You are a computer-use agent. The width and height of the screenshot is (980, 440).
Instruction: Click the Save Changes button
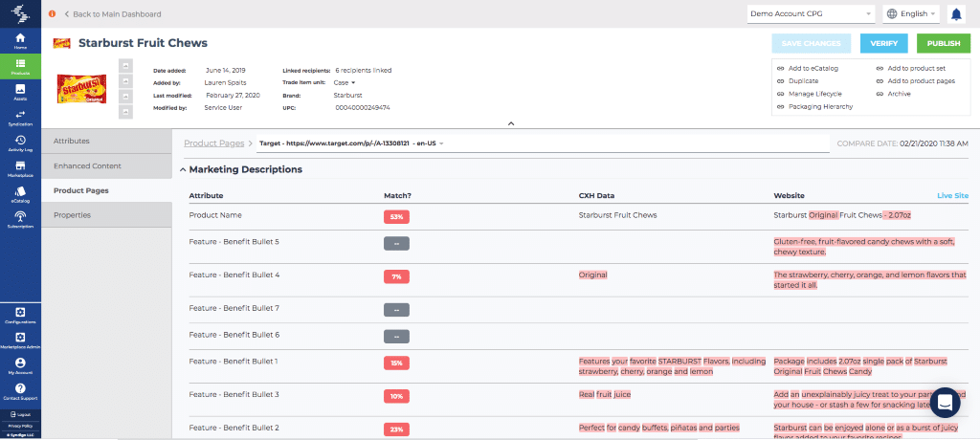(x=812, y=43)
